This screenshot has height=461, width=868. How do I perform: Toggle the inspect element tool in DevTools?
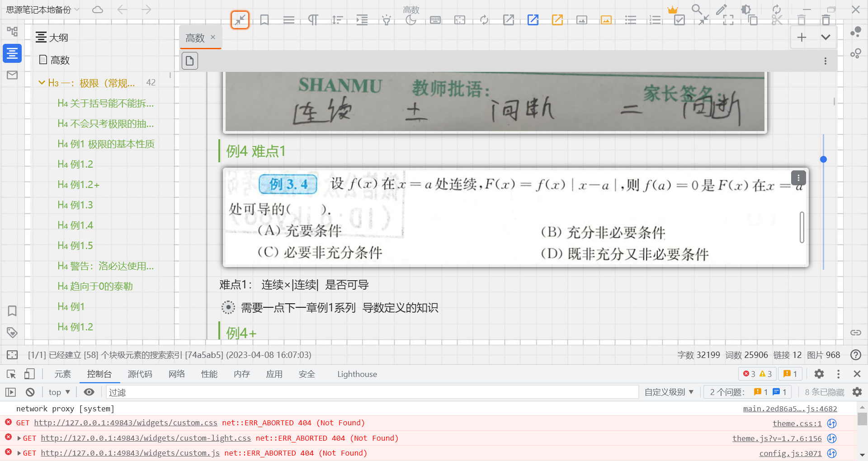click(x=11, y=374)
